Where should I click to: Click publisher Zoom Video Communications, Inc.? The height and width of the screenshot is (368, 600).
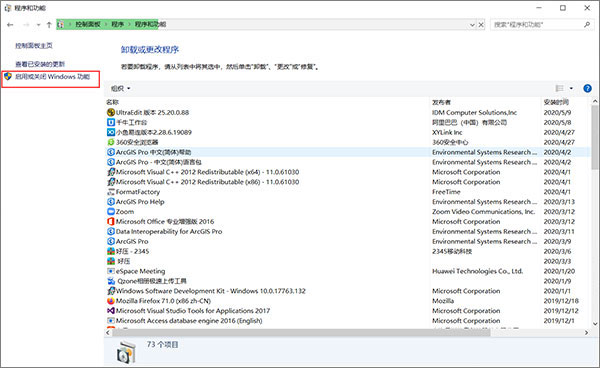click(x=483, y=212)
